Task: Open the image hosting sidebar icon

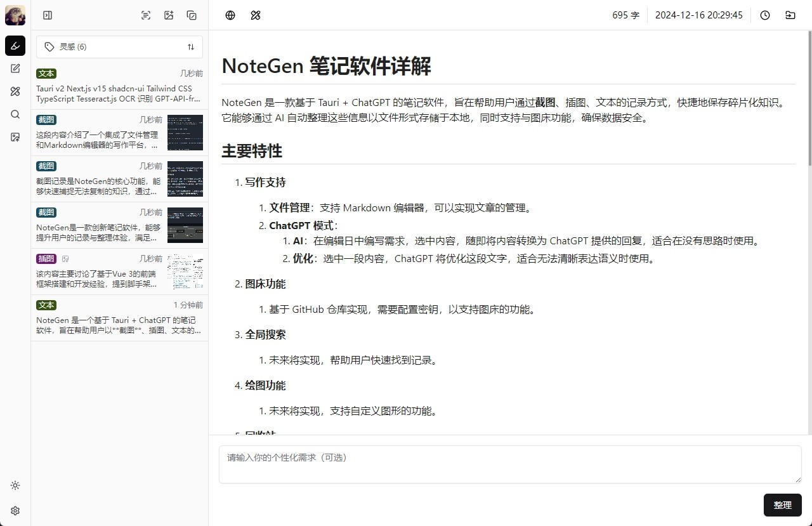Action: click(x=15, y=137)
